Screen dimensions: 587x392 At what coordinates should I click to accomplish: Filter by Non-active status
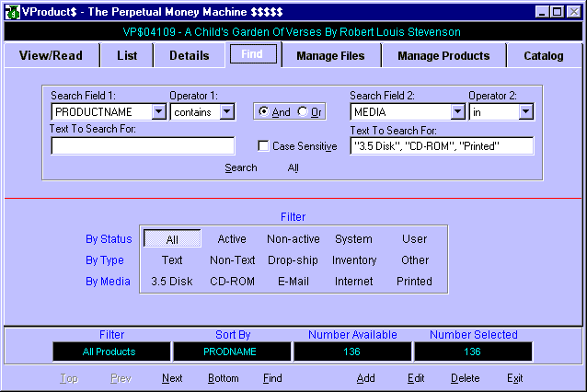click(293, 239)
